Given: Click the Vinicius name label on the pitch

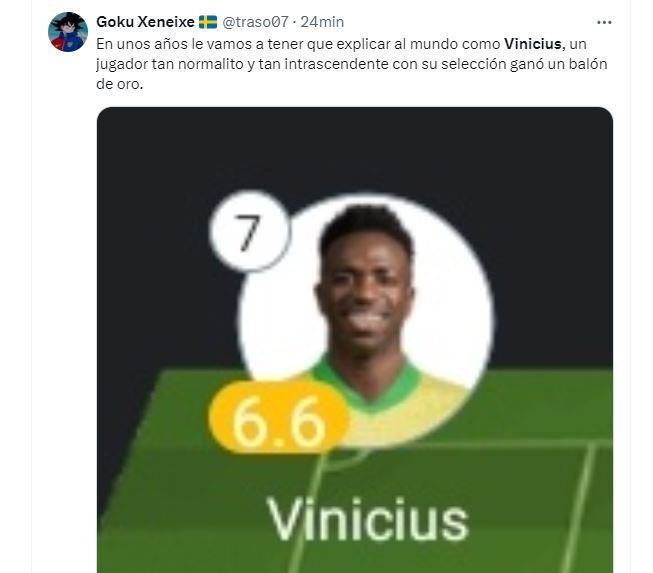Looking at the screenshot, I should 367,520.
